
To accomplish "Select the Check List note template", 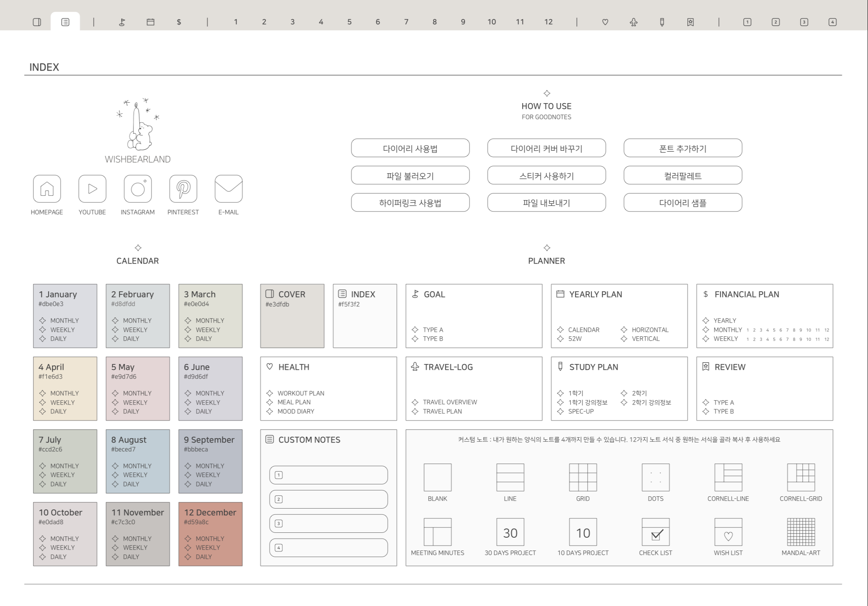I will pyautogui.click(x=655, y=532).
